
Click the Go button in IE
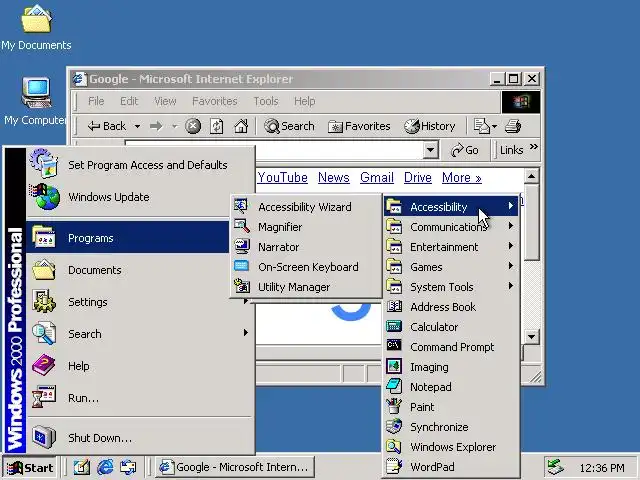point(464,150)
